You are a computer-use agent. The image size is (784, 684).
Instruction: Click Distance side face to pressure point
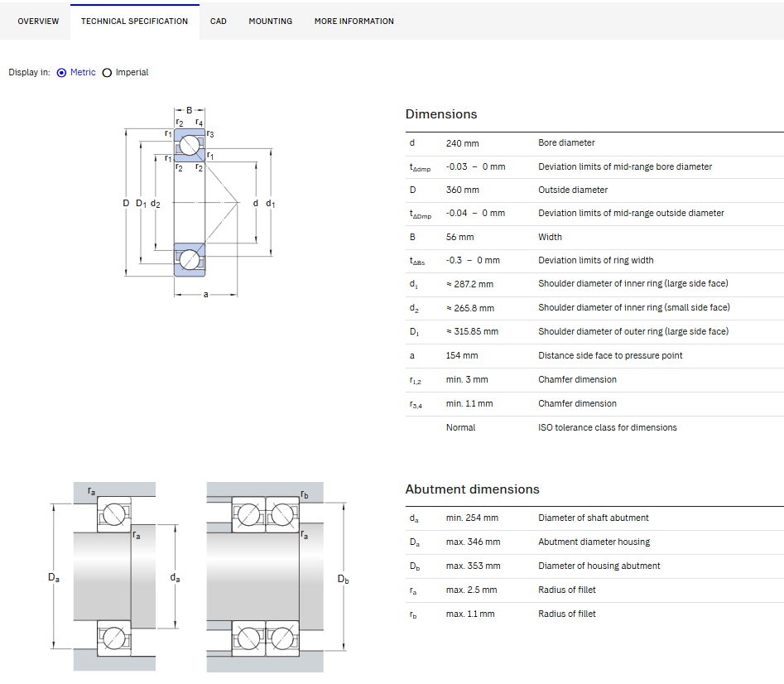[610, 355]
